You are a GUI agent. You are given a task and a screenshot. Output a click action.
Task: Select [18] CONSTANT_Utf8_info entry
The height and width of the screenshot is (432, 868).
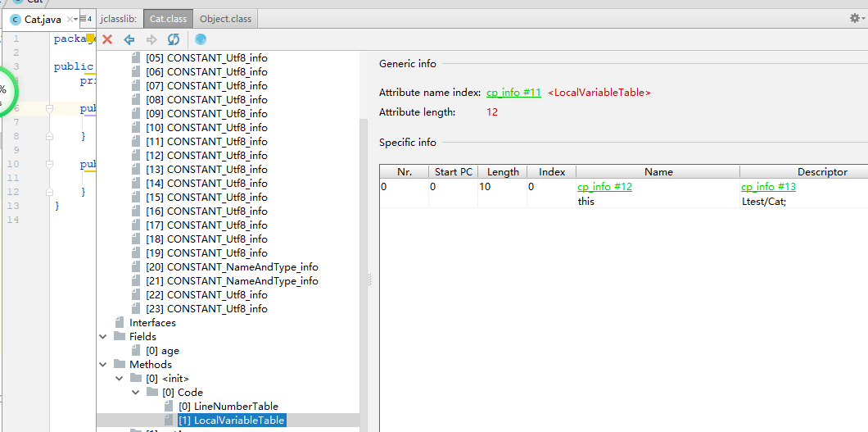click(x=206, y=239)
